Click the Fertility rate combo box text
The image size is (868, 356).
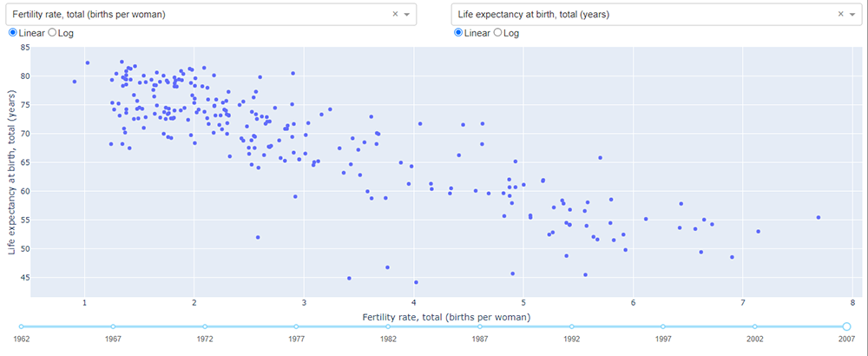[x=89, y=15]
